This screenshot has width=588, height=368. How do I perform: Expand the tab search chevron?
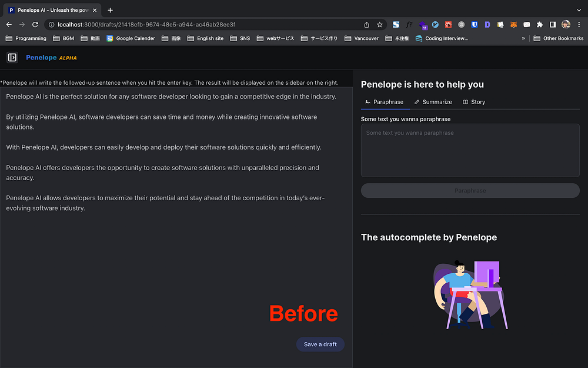(579, 10)
